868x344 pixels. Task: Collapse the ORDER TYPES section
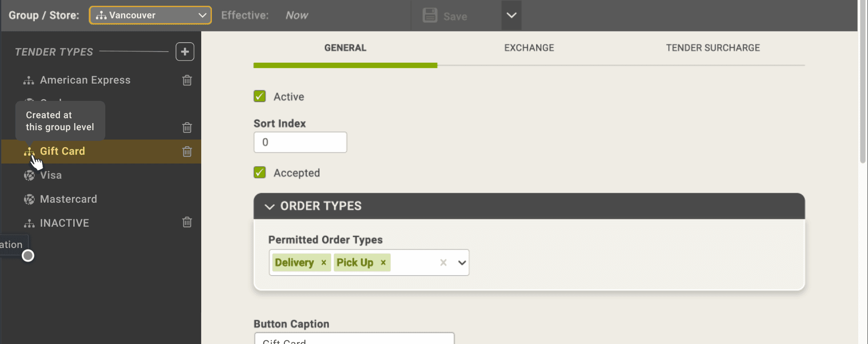[269, 206]
